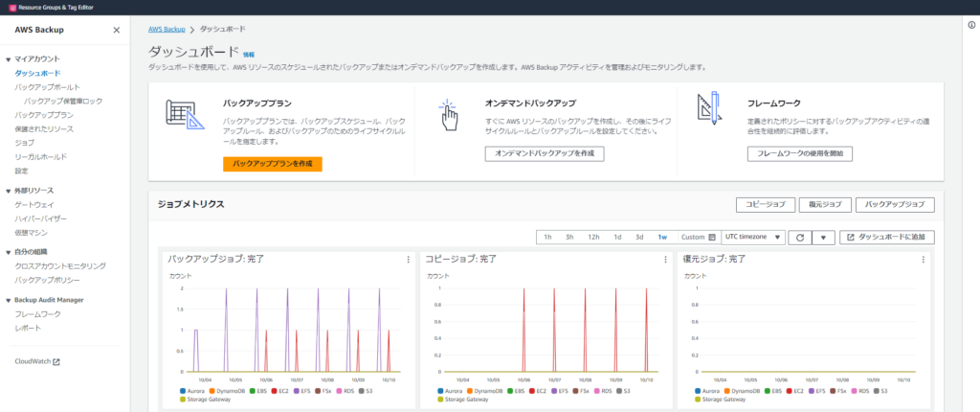The image size is (980, 412).
Task: Open リーガルホールド in the sidebar
Action: click(x=40, y=156)
